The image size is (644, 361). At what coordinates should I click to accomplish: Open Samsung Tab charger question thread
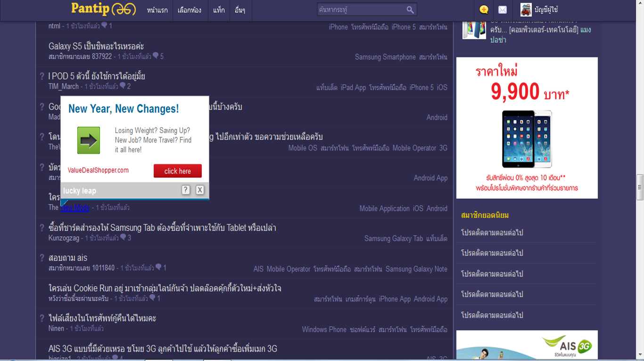coord(162,228)
